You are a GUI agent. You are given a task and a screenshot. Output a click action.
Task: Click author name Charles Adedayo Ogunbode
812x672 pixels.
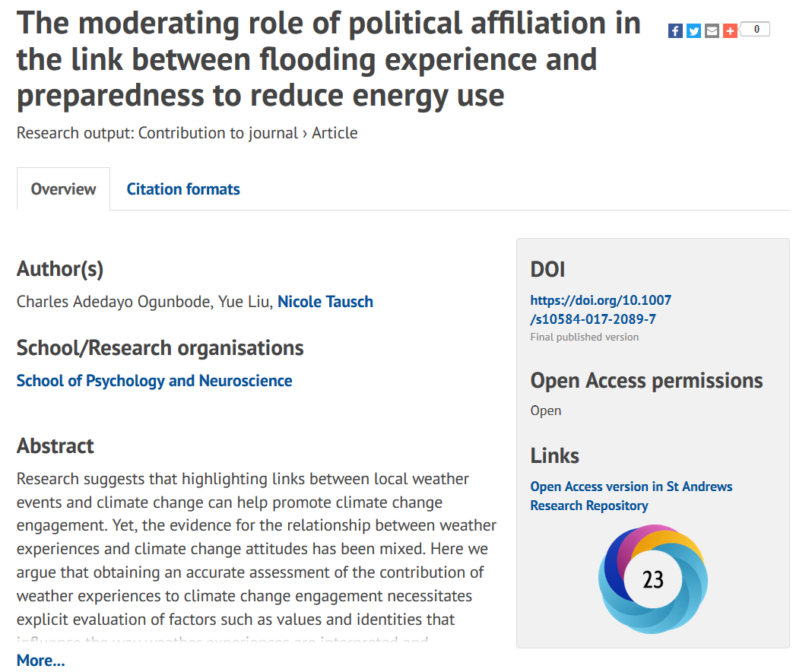[x=114, y=302]
